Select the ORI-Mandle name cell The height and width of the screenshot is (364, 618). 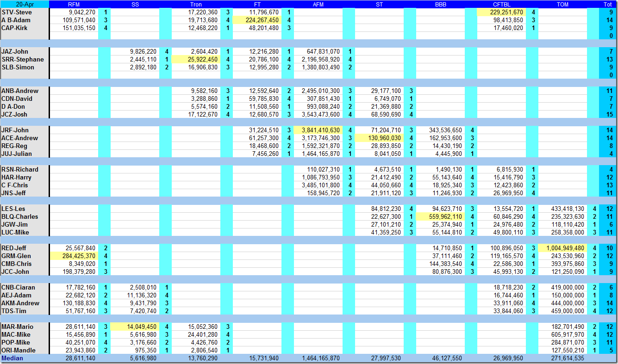pos(25,350)
